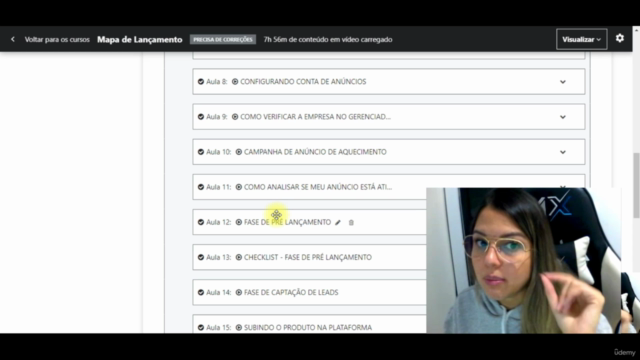Screen dimensions: 640x360
Task: Click the check icon of Aula 8
Action: [x=201, y=82]
